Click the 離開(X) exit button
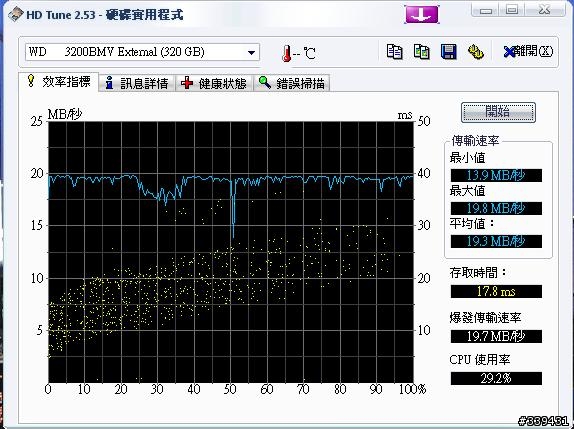Screen dimensions: 574x429 tap(528, 52)
